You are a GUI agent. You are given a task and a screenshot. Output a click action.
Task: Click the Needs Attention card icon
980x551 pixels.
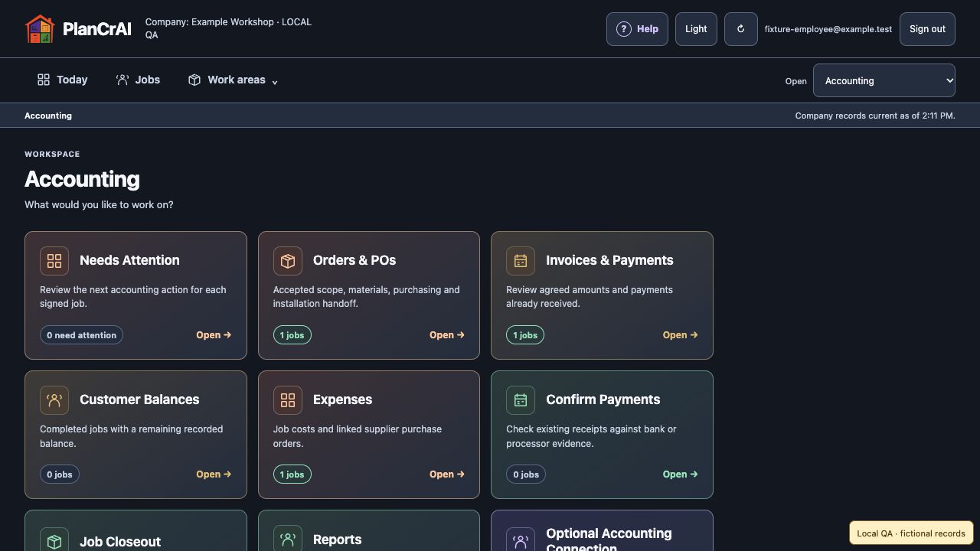(54, 261)
